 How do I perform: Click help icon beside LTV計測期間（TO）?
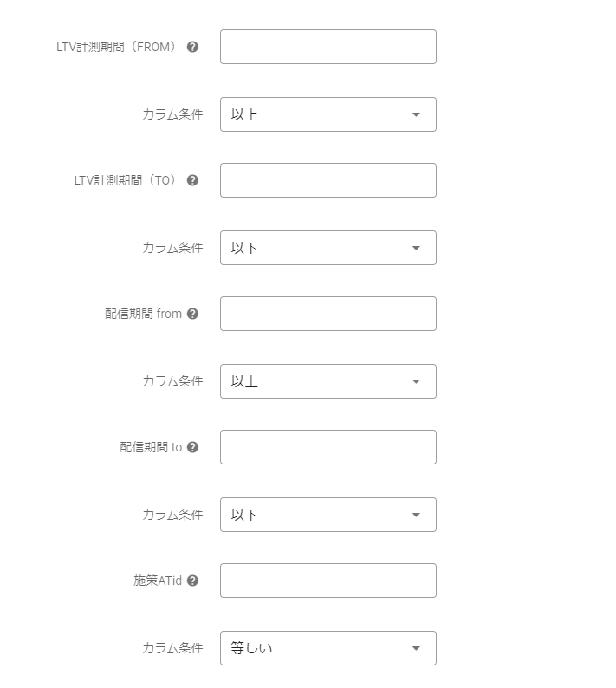(x=192, y=180)
